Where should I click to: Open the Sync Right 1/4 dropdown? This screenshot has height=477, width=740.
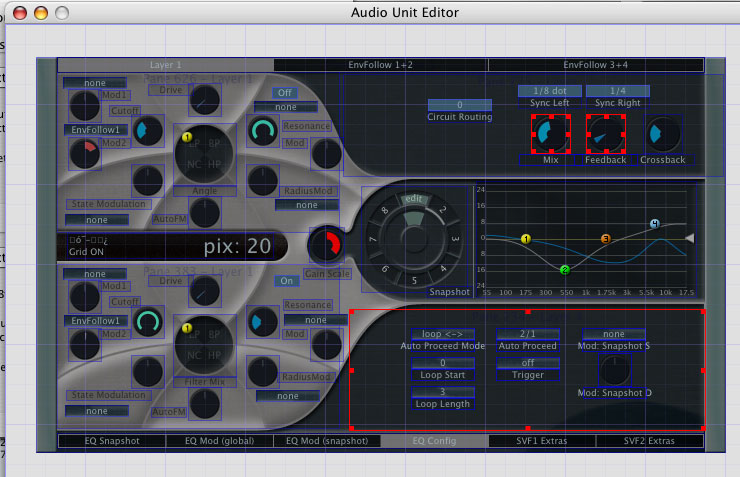coord(618,91)
